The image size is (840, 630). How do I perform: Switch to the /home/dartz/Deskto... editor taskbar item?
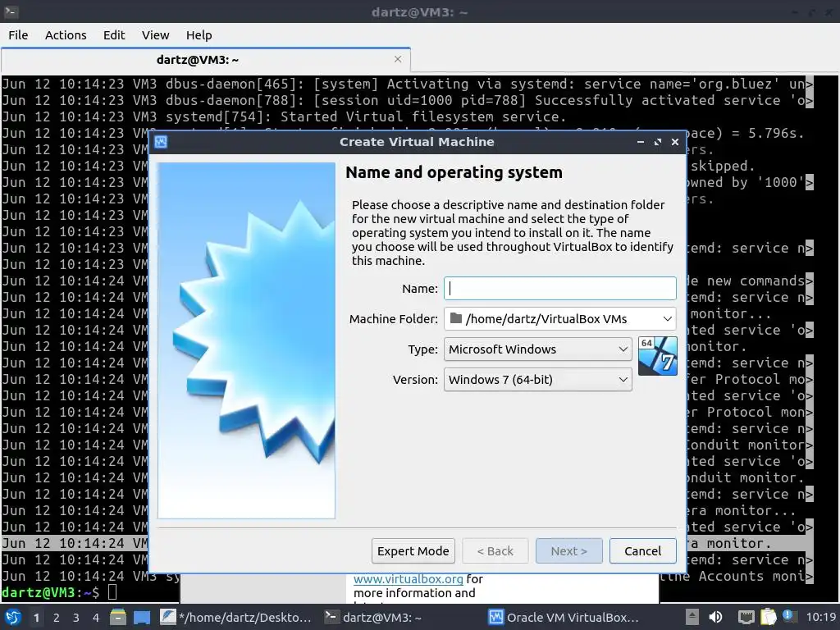(x=235, y=617)
